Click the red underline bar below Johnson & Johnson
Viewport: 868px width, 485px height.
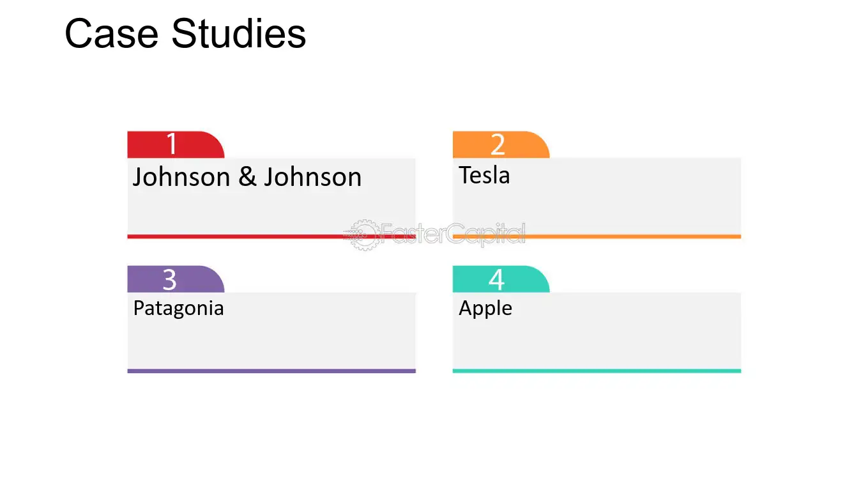[x=271, y=236]
